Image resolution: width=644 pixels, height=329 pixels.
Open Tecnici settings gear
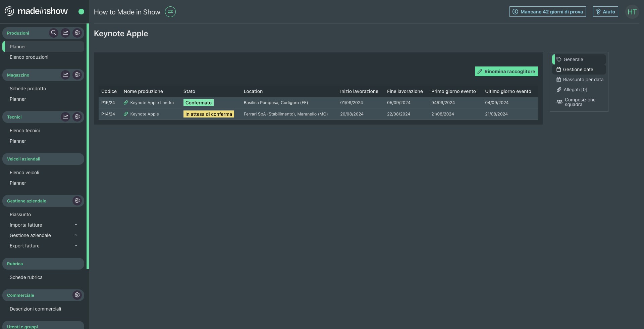click(77, 117)
